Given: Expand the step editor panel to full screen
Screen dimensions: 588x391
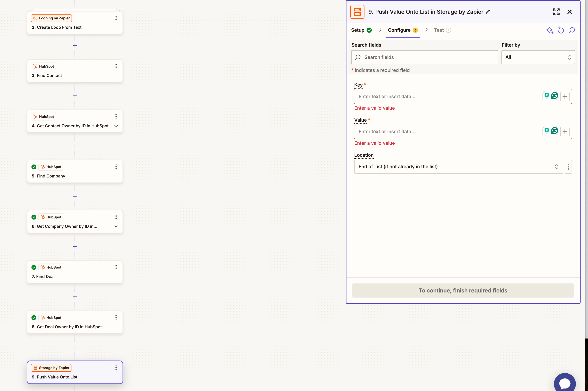Looking at the screenshot, I should [x=556, y=12].
